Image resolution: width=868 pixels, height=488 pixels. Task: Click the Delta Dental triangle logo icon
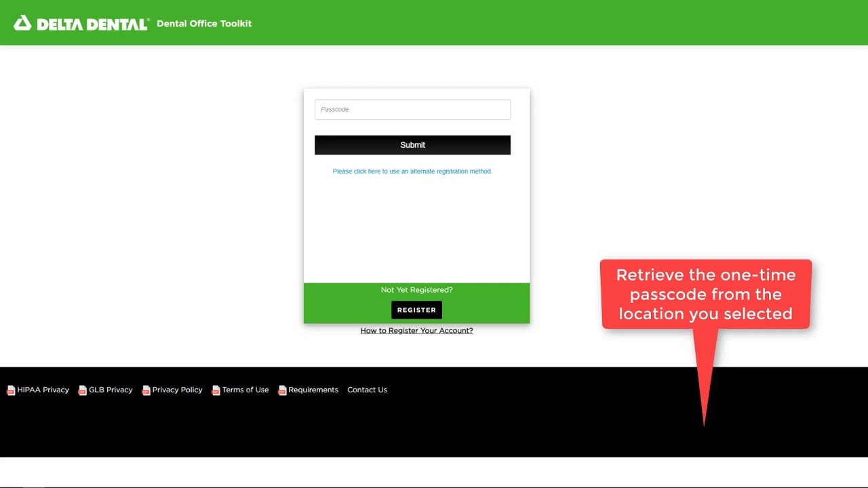pos(22,23)
